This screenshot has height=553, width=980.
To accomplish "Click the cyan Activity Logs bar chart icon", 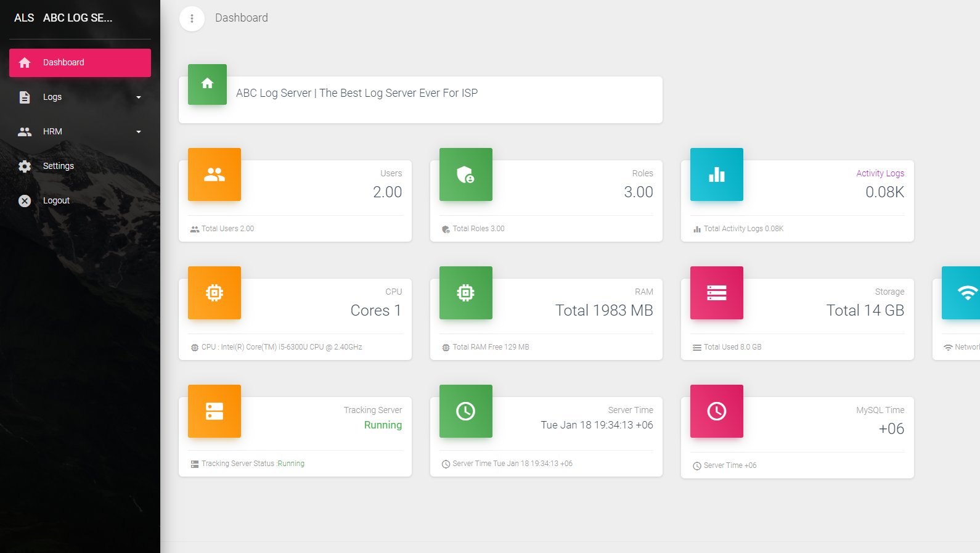I will pyautogui.click(x=717, y=174).
